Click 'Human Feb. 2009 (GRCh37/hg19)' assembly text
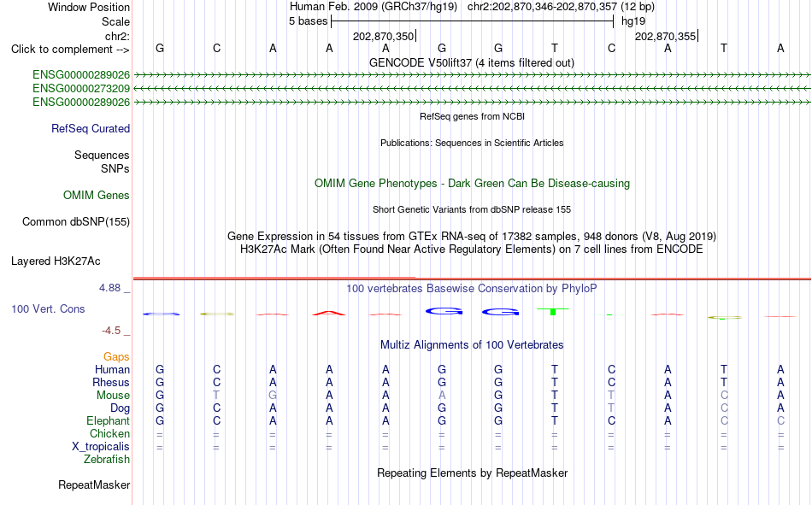812x505 pixels. (374, 7)
